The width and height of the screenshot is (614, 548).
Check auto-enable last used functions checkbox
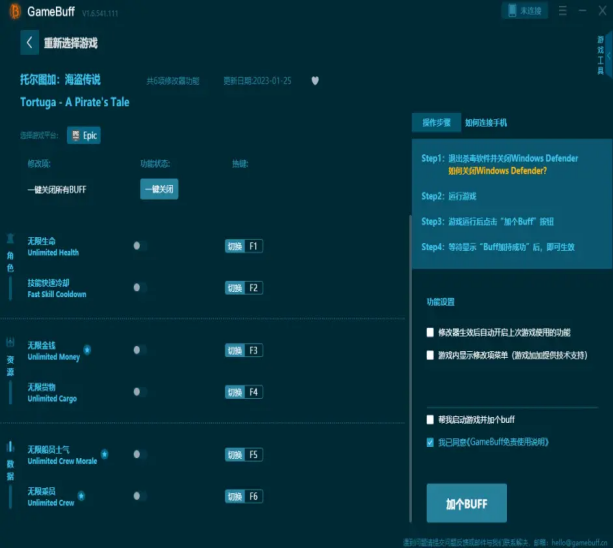coord(430,333)
